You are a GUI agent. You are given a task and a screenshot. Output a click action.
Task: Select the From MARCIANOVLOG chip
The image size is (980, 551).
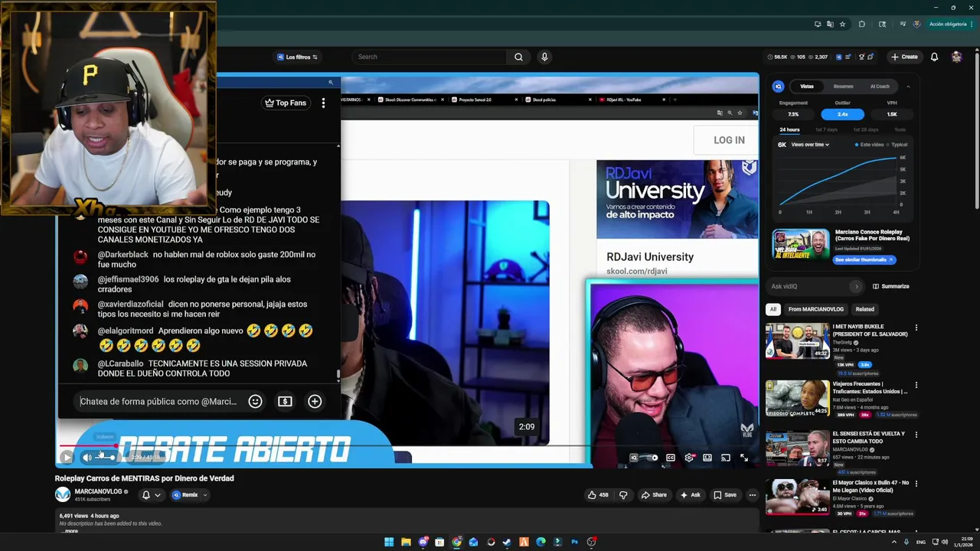tap(815, 309)
